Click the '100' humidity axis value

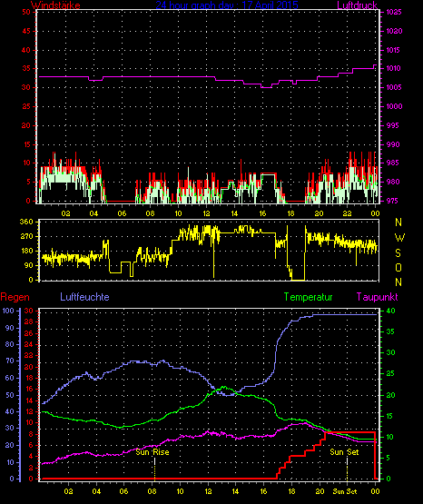(x=8, y=311)
